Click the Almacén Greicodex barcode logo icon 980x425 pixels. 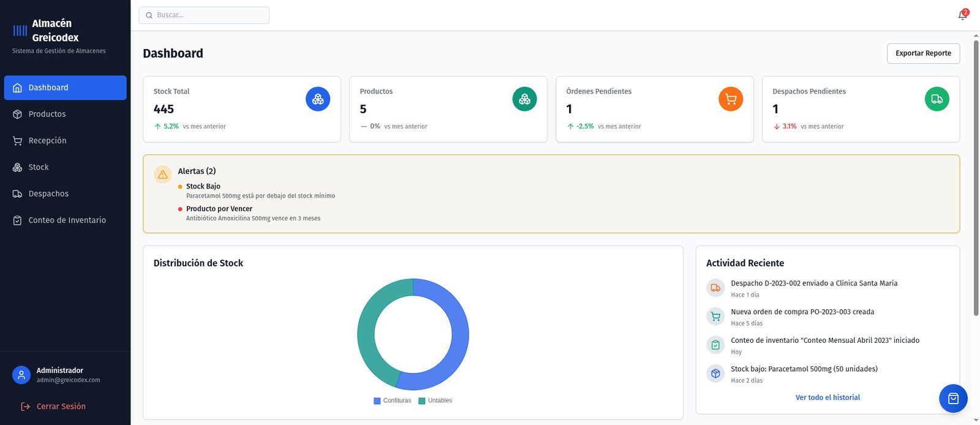tap(20, 31)
